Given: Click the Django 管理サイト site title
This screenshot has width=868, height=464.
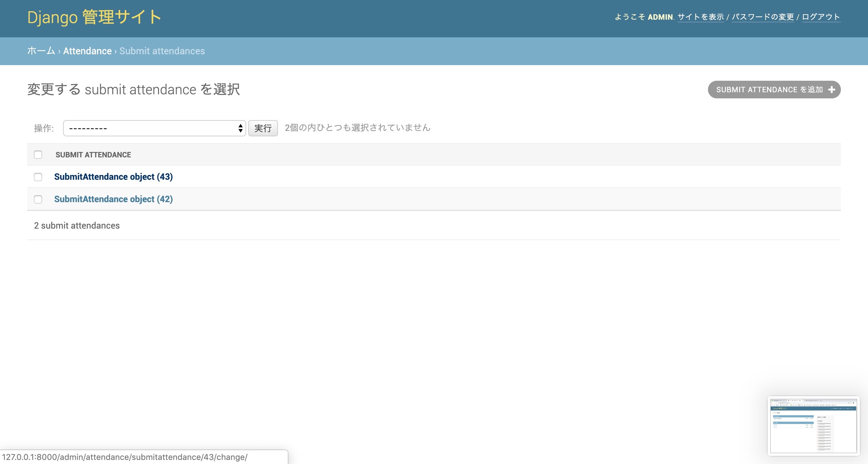Looking at the screenshot, I should click(94, 16).
